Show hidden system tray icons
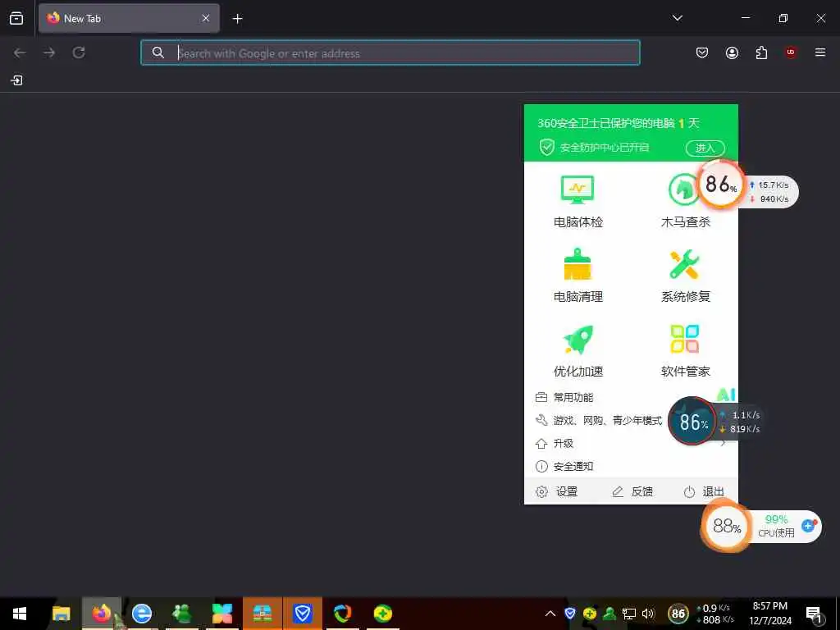840x630 pixels. (x=550, y=614)
